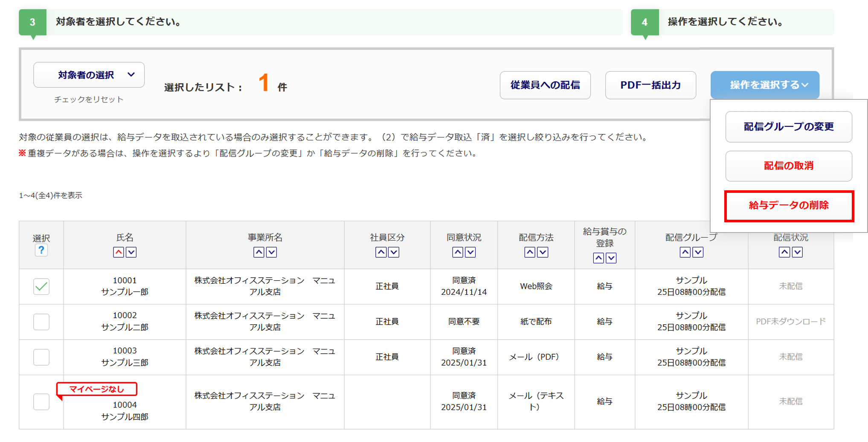Tick the checkbox for サンプル四郎
This screenshot has width=868, height=442.
point(41,401)
